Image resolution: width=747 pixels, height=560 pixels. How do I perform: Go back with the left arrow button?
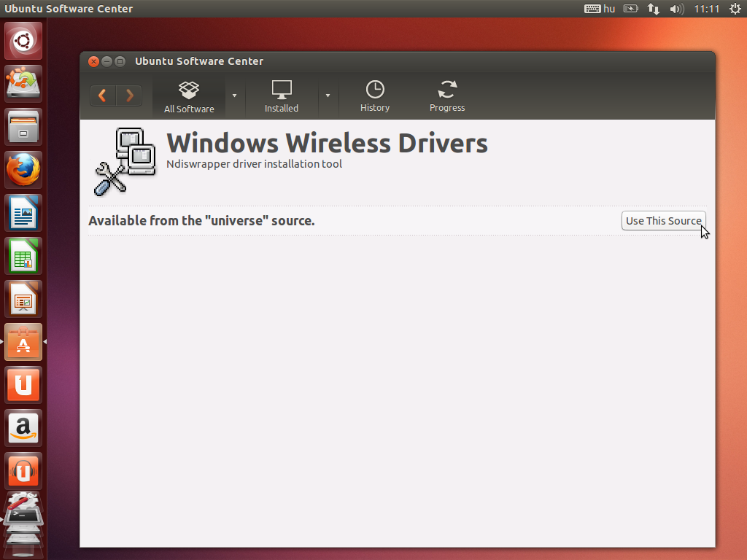102,96
